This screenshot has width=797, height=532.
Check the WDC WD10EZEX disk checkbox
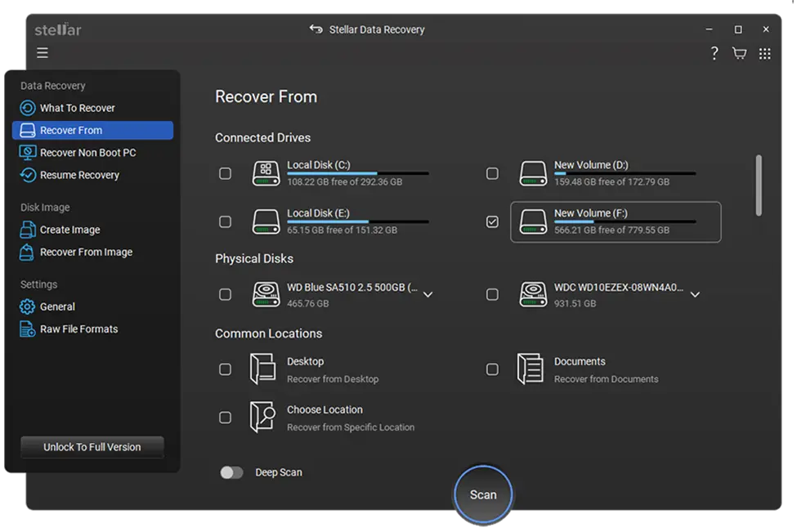(492, 295)
